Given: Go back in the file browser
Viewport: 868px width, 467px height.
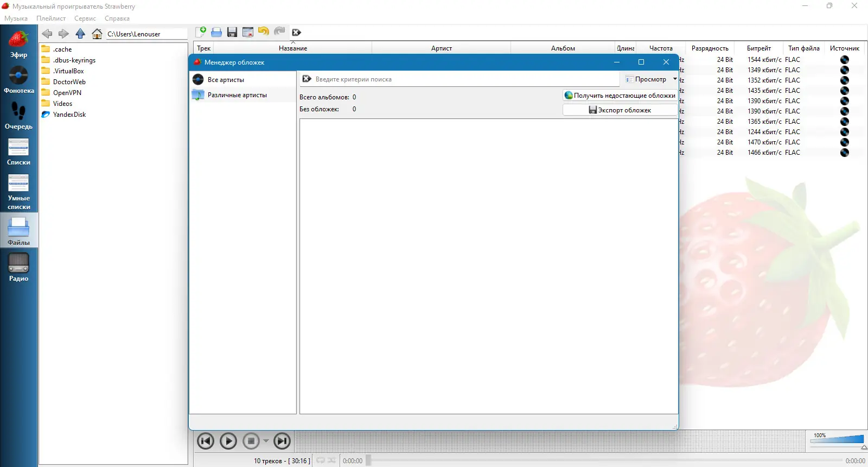Looking at the screenshot, I should [x=47, y=34].
